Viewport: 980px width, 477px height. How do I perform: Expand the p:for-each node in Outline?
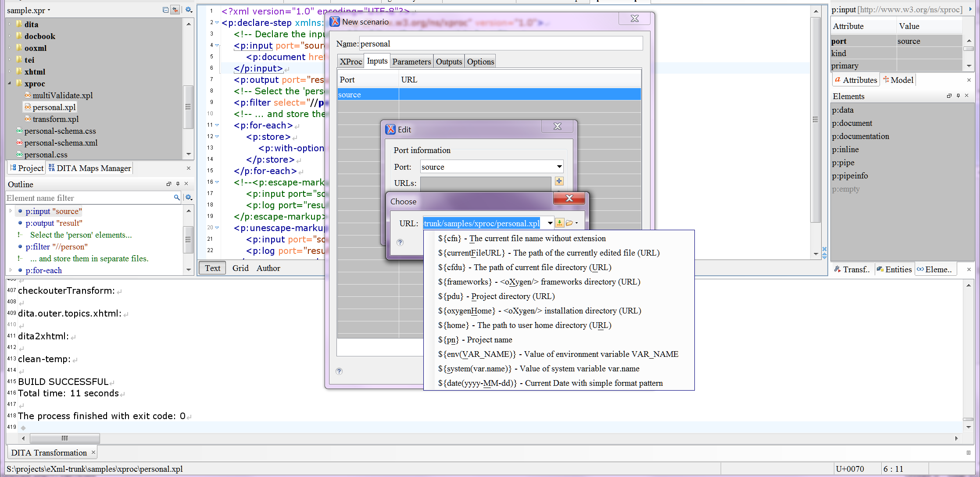pos(11,270)
